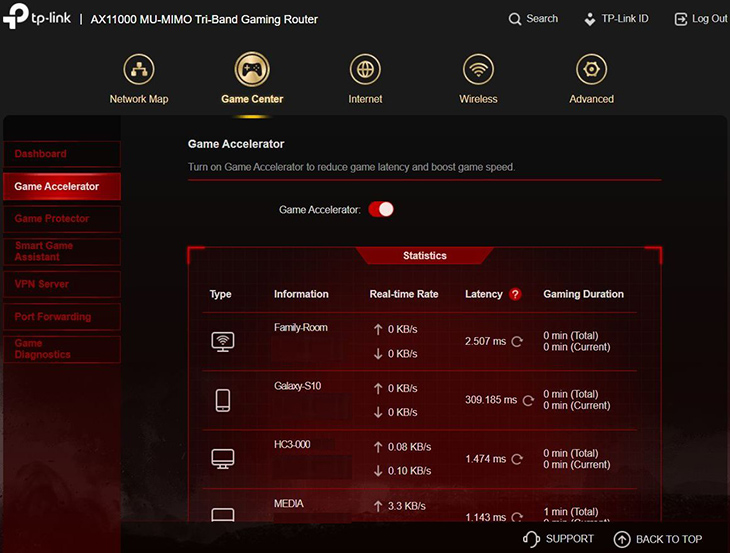Open the Wireless signal icon

478,69
